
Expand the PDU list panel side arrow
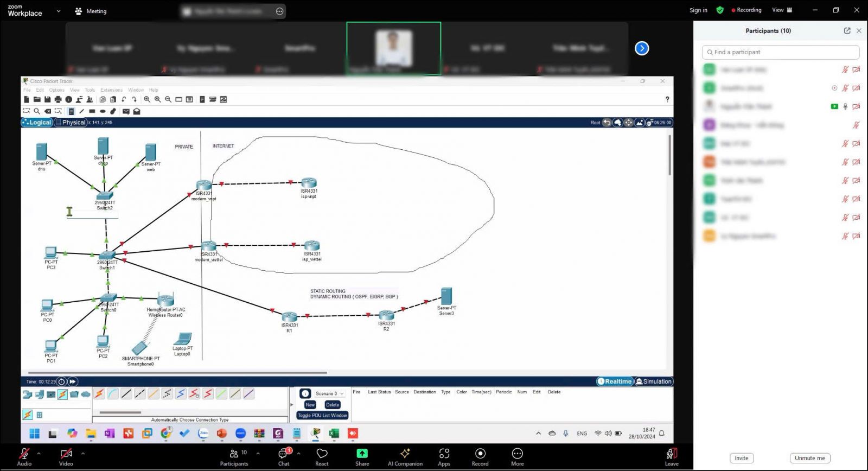[292, 404]
